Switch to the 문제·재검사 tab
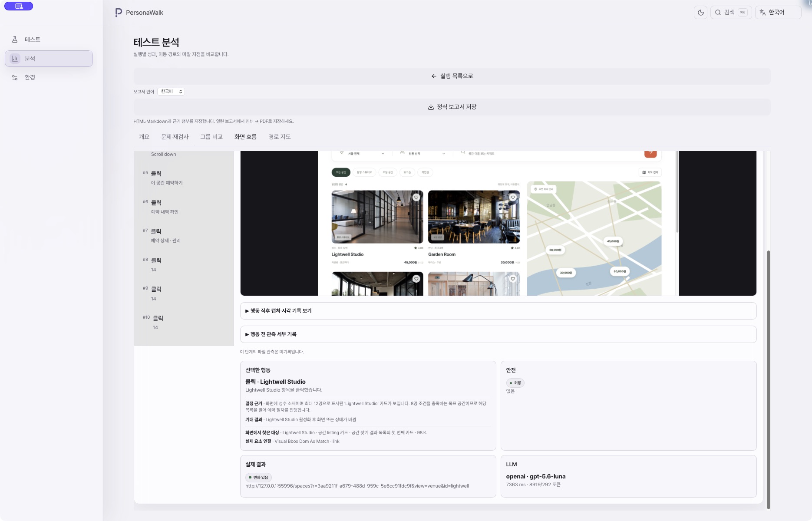Viewport: 812px width, 521px height. tap(175, 137)
